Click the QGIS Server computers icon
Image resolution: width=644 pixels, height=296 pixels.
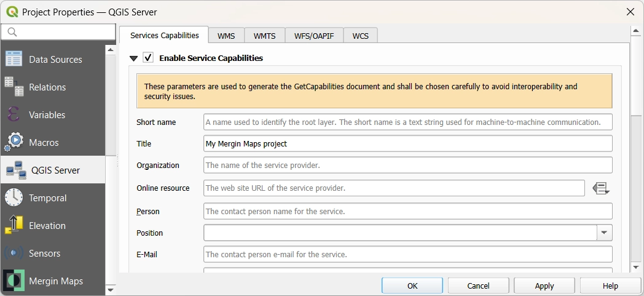[17, 170]
